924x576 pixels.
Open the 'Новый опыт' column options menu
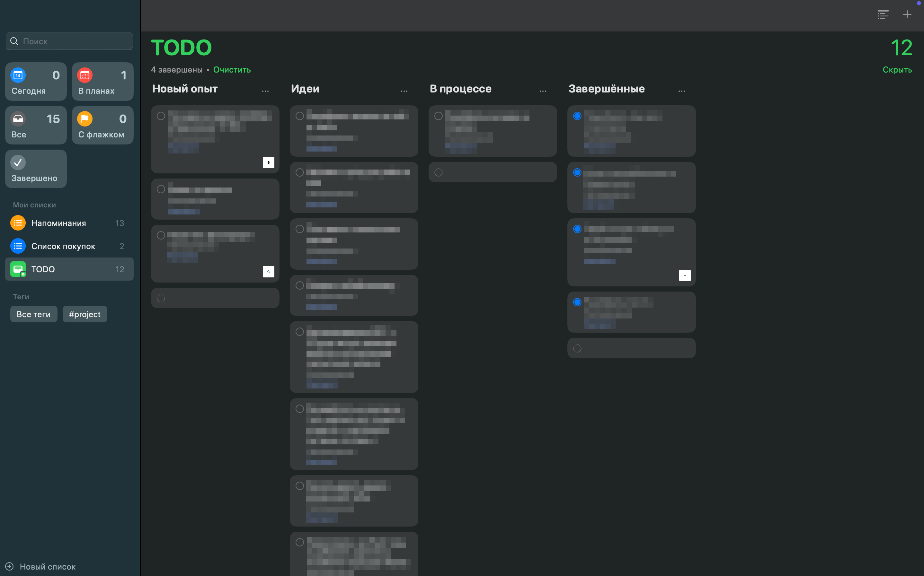tap(265, 91)
